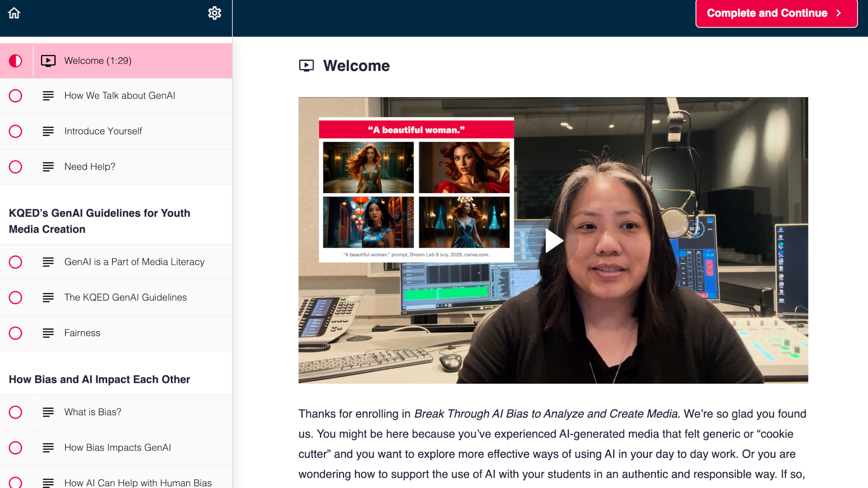Image resolution: width=868 pixels, height=488 pixels.
Task: Click the text icon beside What is Bias?
Action: coord(48,412)
